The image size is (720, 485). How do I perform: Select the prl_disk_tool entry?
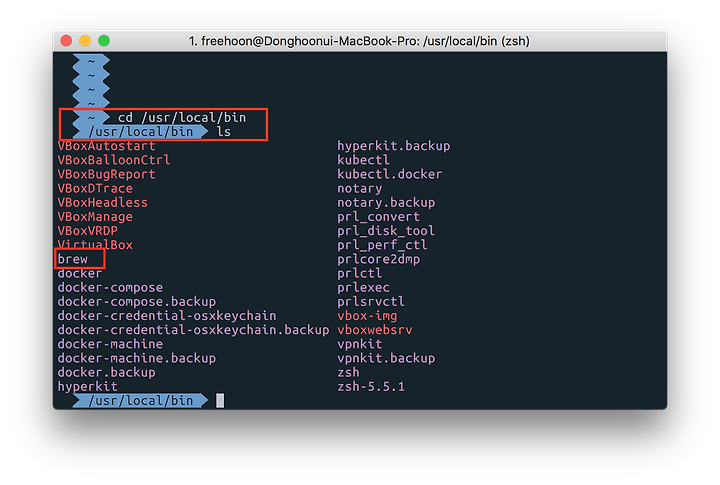pos(386,231)
